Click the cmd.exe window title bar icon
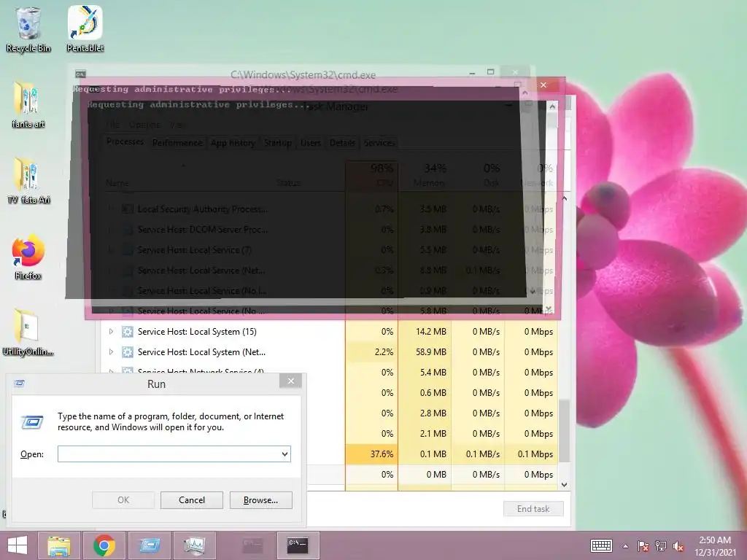Image resolution: width=747 pixels, height=560 pixels. 80,74
